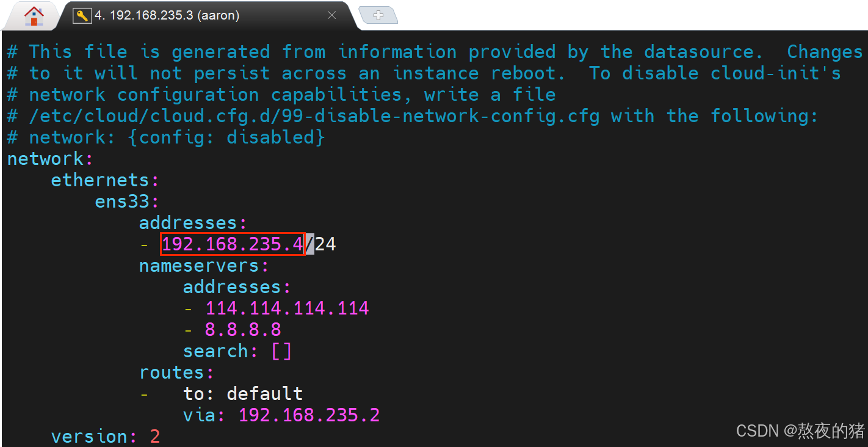The width and height of the screenshot is (868, 447).
Task: Click the 'to: default' route line
Action: click(x=243, y=394)
